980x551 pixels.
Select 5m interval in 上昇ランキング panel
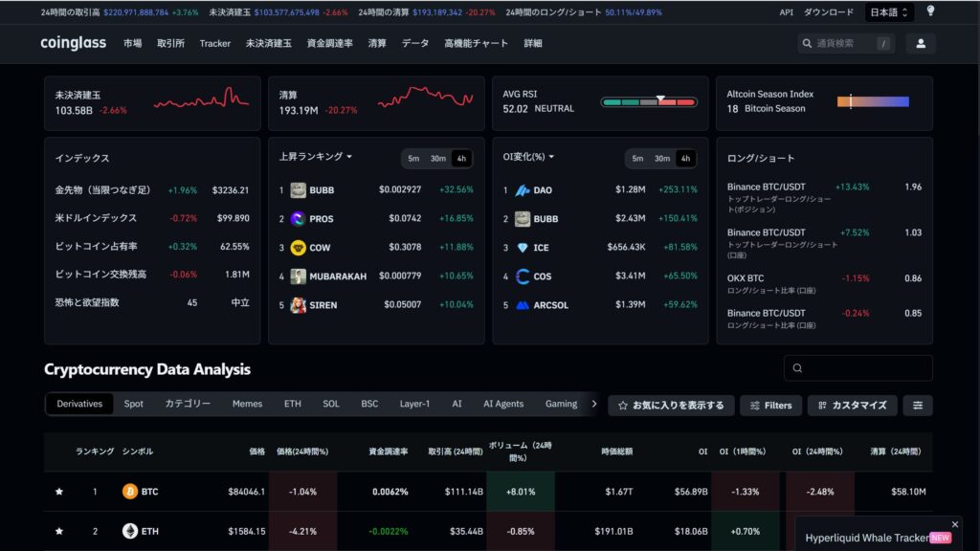(x=413, y=159)
